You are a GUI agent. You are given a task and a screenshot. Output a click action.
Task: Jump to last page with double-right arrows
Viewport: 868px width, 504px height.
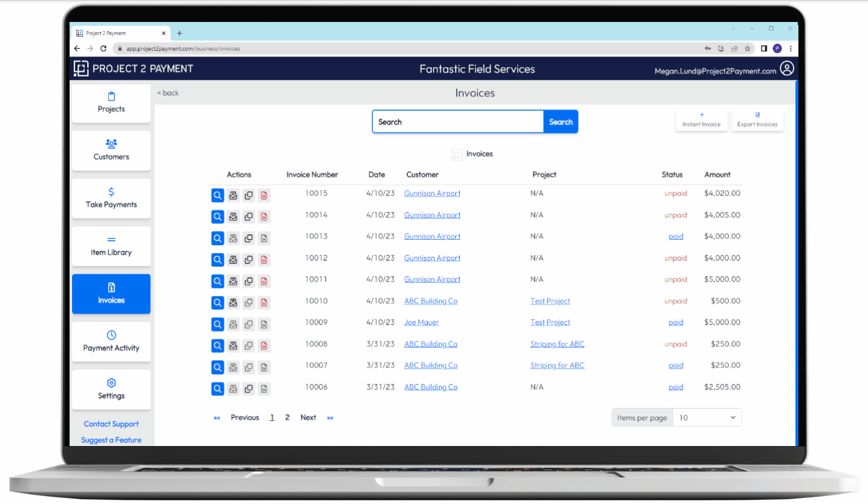click(x=330, y=418)
